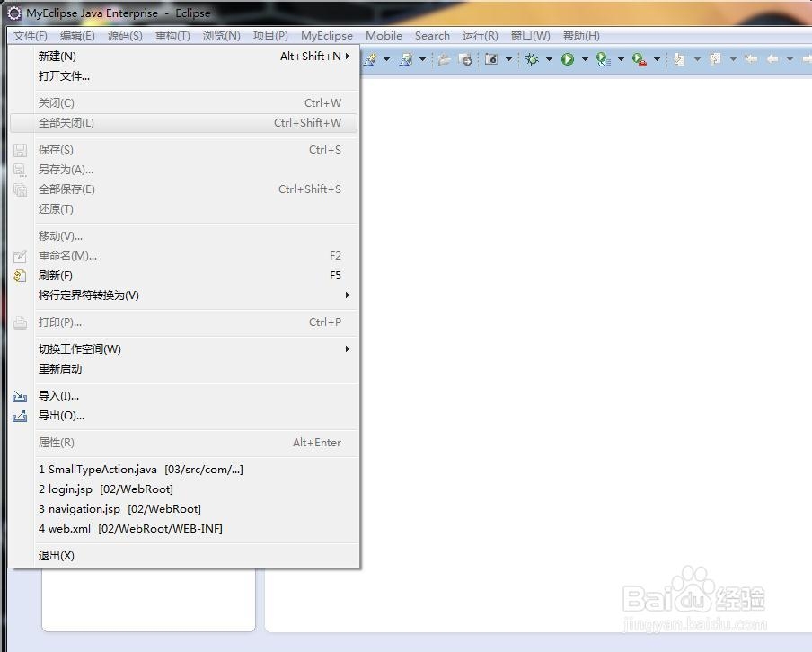Image resolution: width=812 pixels, height=652 pixels.
Task: Click the Last Edit Location arrow icon
Action: [751, 59]
